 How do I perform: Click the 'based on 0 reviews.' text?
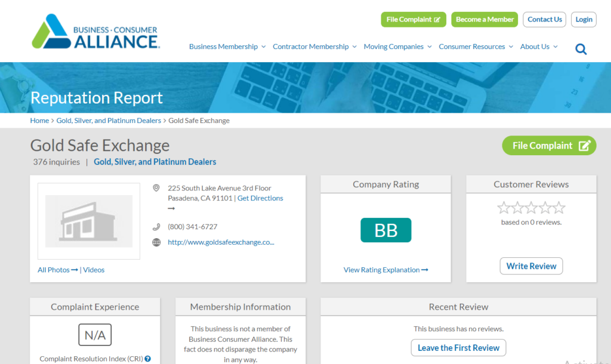pyautogui.click(x=531, y=222)
